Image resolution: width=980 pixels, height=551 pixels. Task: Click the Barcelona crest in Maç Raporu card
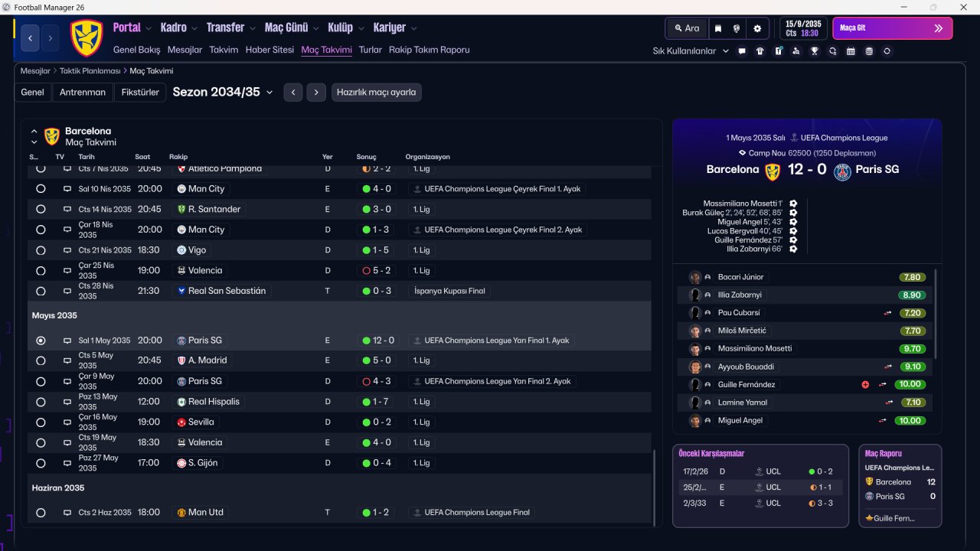pos(869,482)
